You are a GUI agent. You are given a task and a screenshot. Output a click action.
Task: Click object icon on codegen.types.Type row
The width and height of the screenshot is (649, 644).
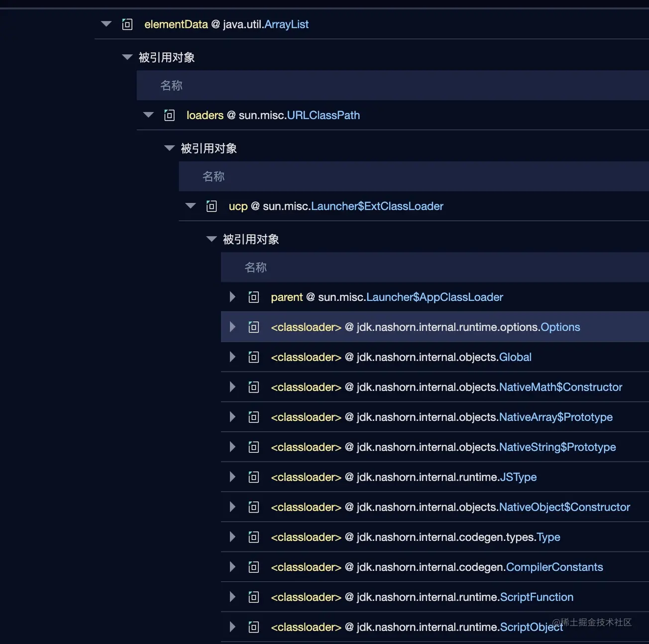pos(254,537)
